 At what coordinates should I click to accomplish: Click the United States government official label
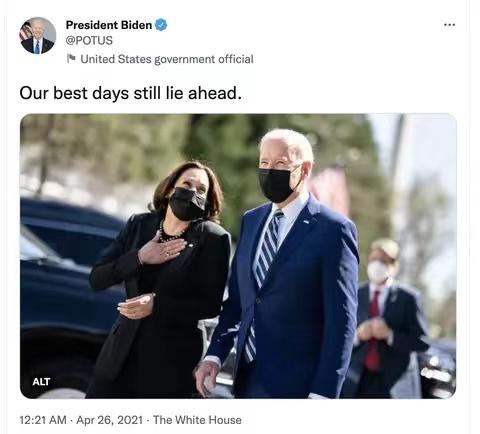[167, 59]
